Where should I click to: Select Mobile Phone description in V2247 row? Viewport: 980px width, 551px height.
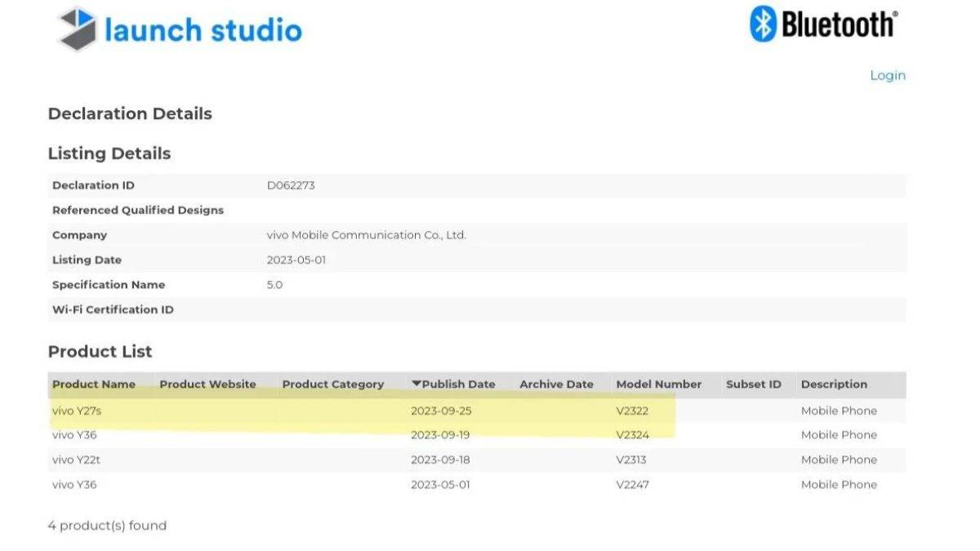pos(839,484)
